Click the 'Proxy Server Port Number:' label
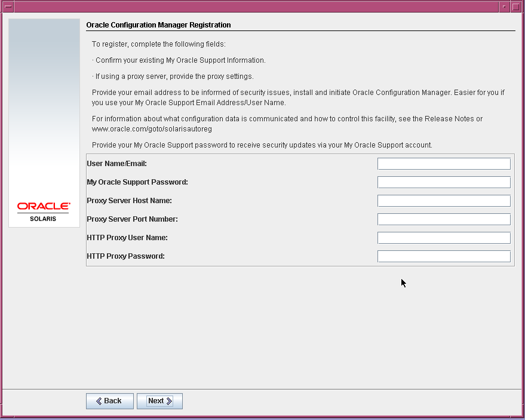 pyautogui.click(x=132, y=219)
